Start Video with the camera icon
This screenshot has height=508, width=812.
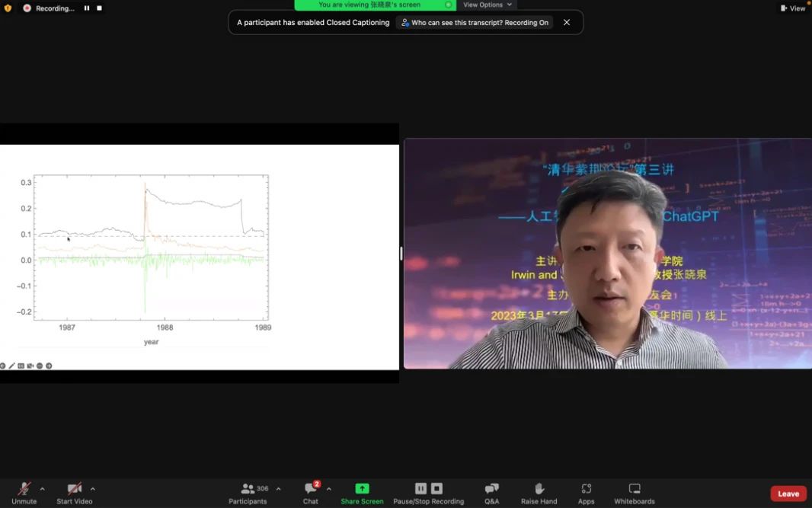click(x=75, y=493)
